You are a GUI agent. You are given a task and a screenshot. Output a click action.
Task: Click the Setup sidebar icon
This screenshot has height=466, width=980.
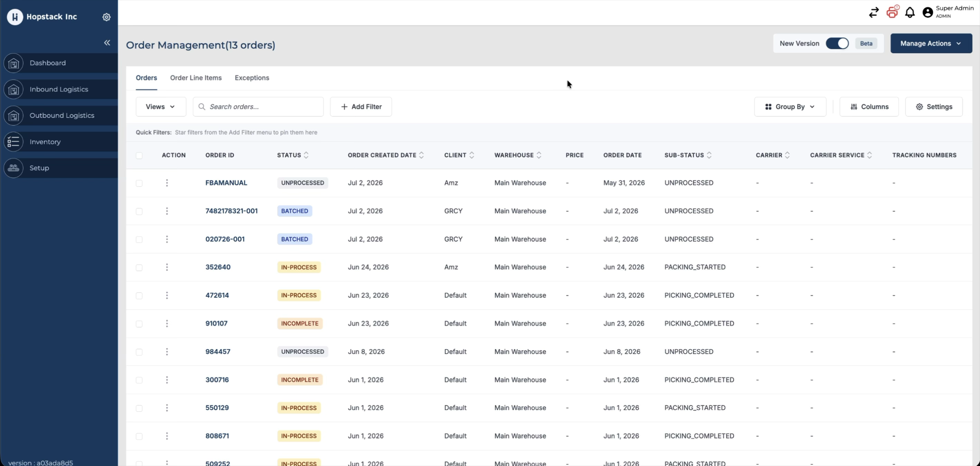click(x=14, y=168)
